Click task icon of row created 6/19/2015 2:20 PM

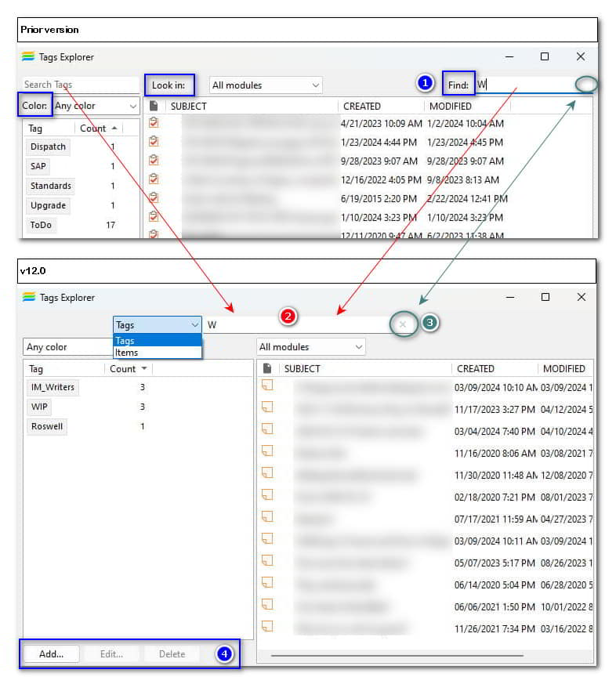point(154,197)
